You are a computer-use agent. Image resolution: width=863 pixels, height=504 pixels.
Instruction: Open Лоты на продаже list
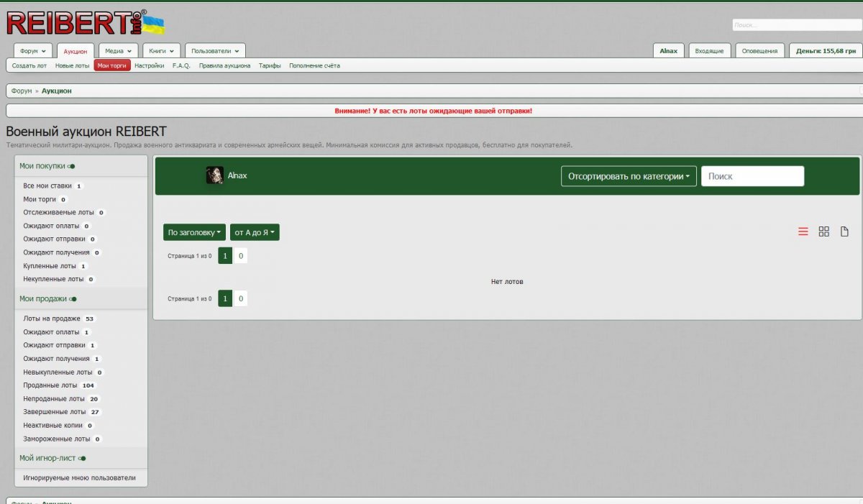point(52,319)
